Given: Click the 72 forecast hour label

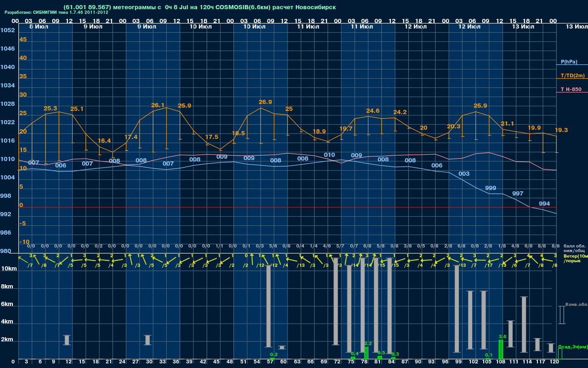Looking at the screenshot, I should click(x=338, y=362).
